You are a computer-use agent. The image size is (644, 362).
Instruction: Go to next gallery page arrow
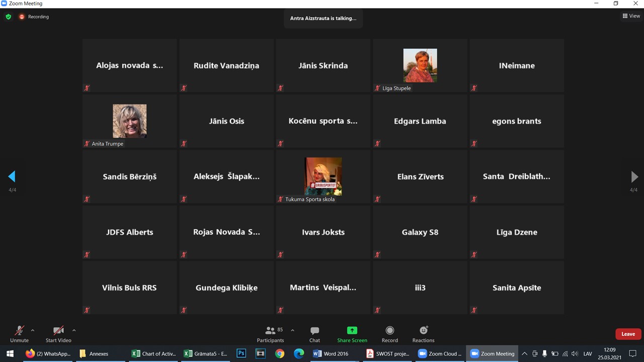point(634,176)
